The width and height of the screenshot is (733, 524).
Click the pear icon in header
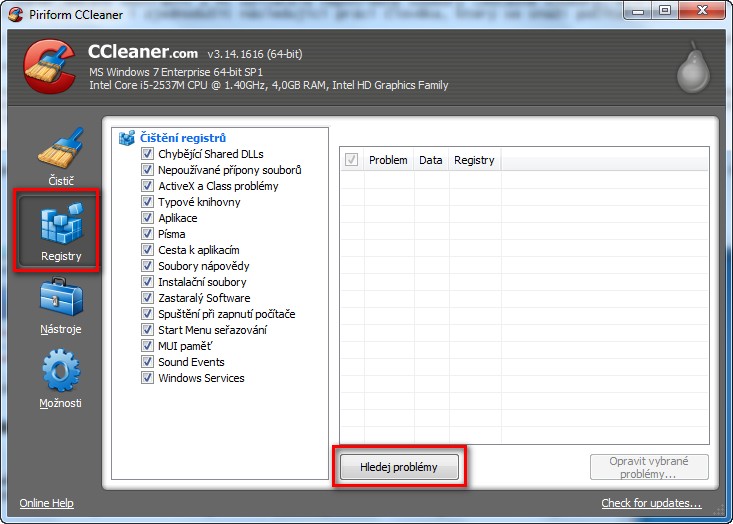693,68
